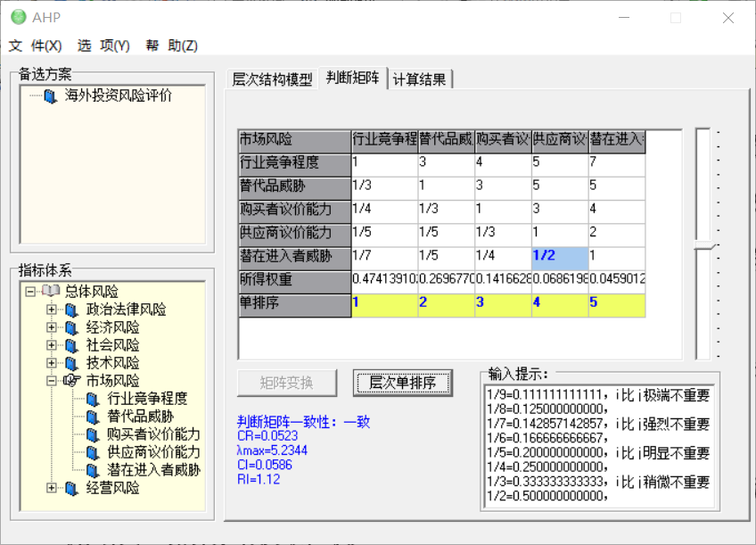This screenshot has width=756, height=545.
Task: Click the book icon next to 政治法律风险
Action: click(71, 310)
